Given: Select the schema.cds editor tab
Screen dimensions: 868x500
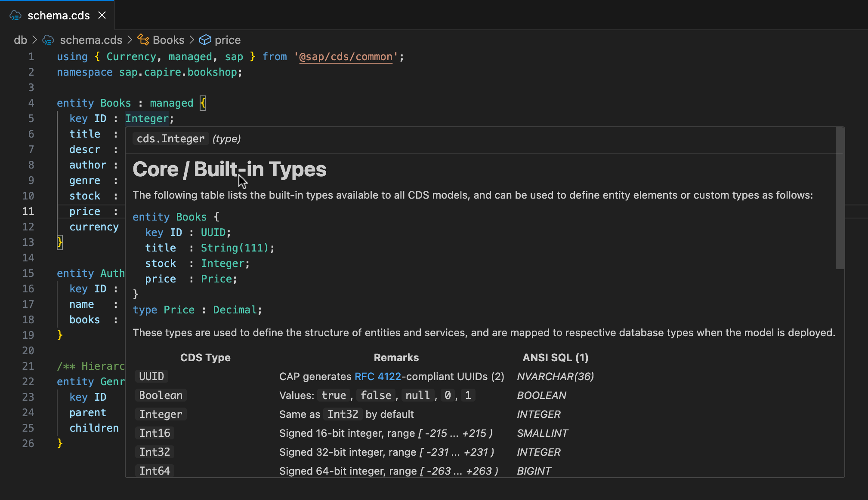Looking at the screenshot, I should pyautogui.click(x=57, y=15).
